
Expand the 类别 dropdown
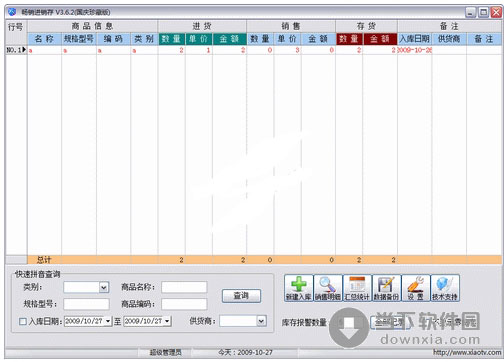[104, 287]
